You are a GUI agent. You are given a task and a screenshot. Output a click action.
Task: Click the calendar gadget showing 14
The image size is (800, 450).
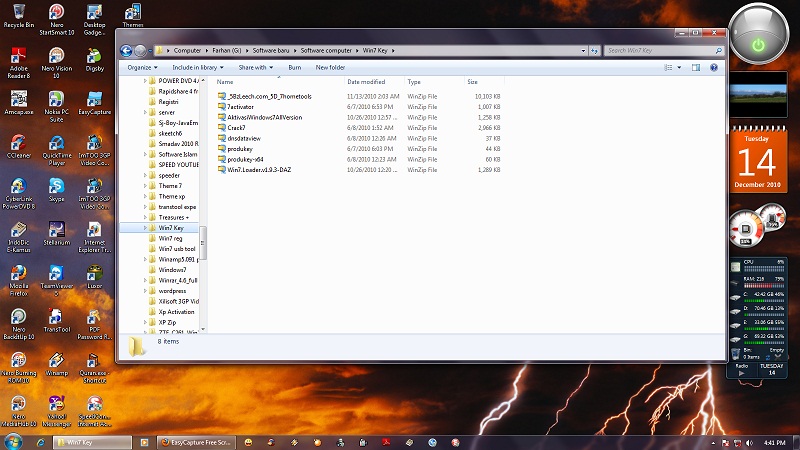click(x=758, y=159)
